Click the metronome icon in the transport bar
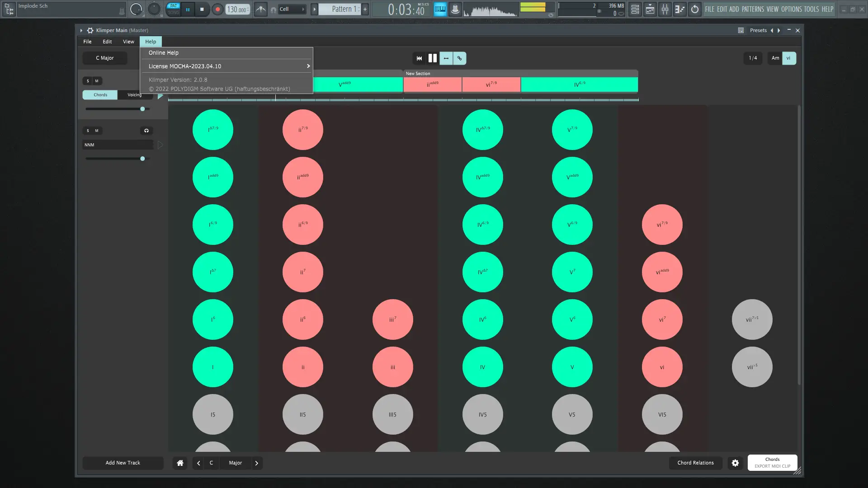This screenshot has width=868, height=488. pos(261,9)
